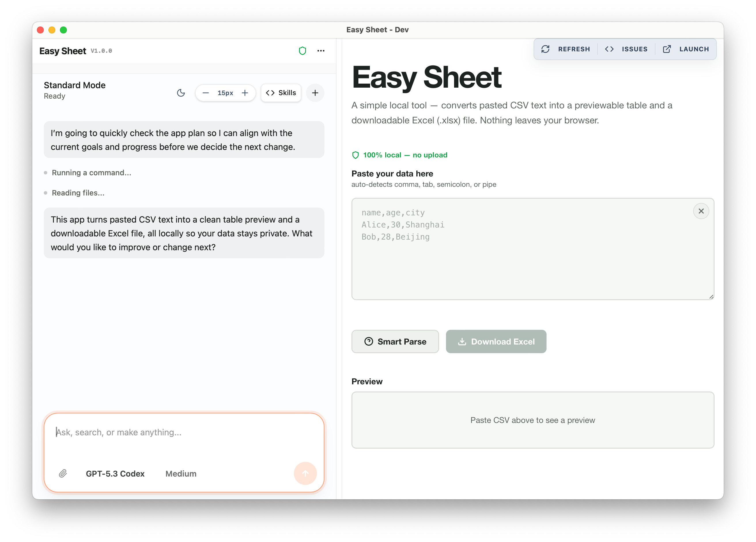Open Skills via the code brackets icon

(x=281, y=93)
